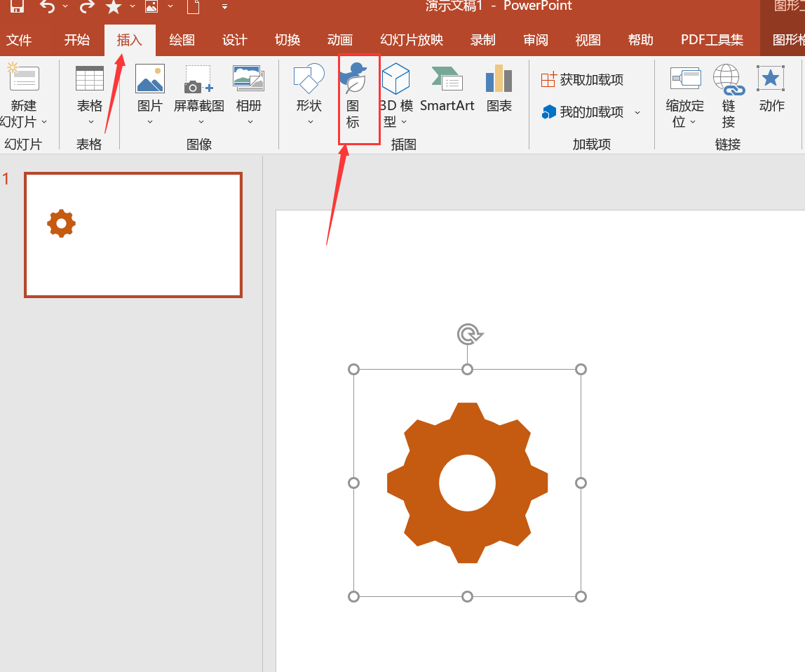Open Customize Quick Access Toolbar dropdown

pyautogui.click(x=224, y=7)
